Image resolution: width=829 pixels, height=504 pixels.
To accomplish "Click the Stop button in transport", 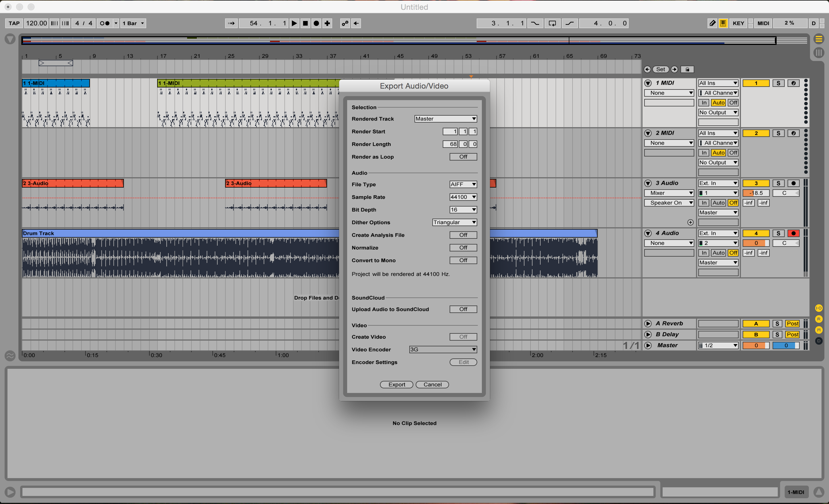I will point(305,23).
